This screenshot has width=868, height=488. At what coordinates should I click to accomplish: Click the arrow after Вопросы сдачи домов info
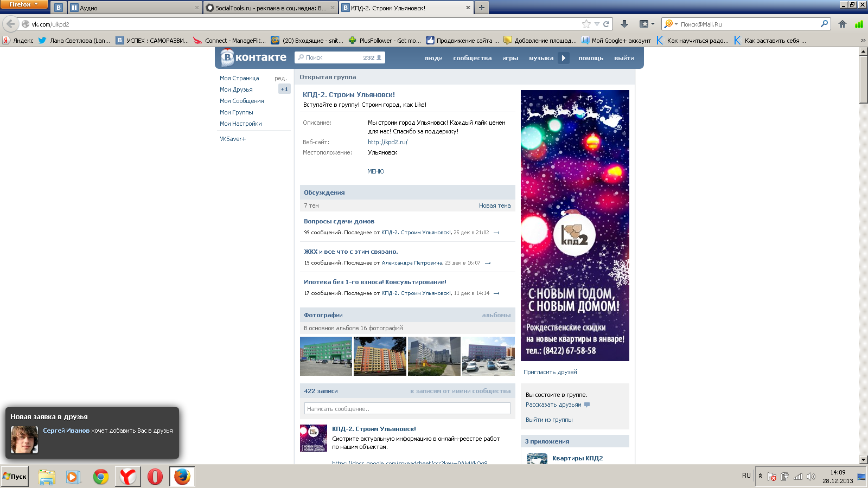496,233
